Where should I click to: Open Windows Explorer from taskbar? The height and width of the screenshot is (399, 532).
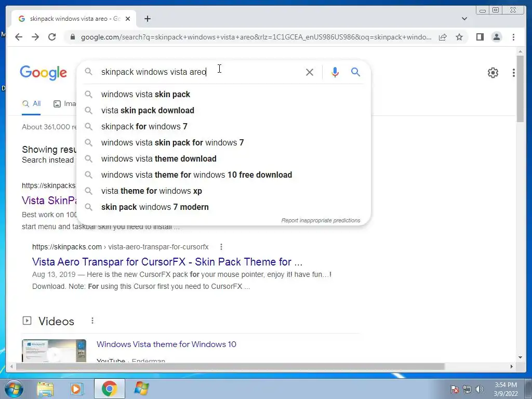45,389
